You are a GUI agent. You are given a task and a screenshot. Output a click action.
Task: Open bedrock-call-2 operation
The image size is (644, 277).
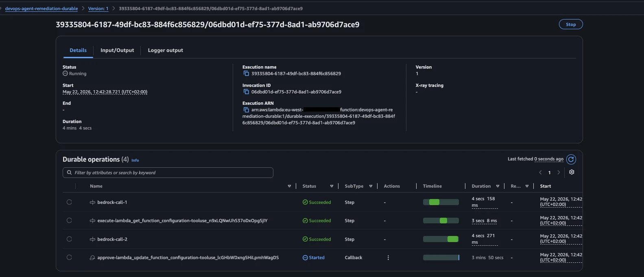pyautogui.click(x=112, y=239)
